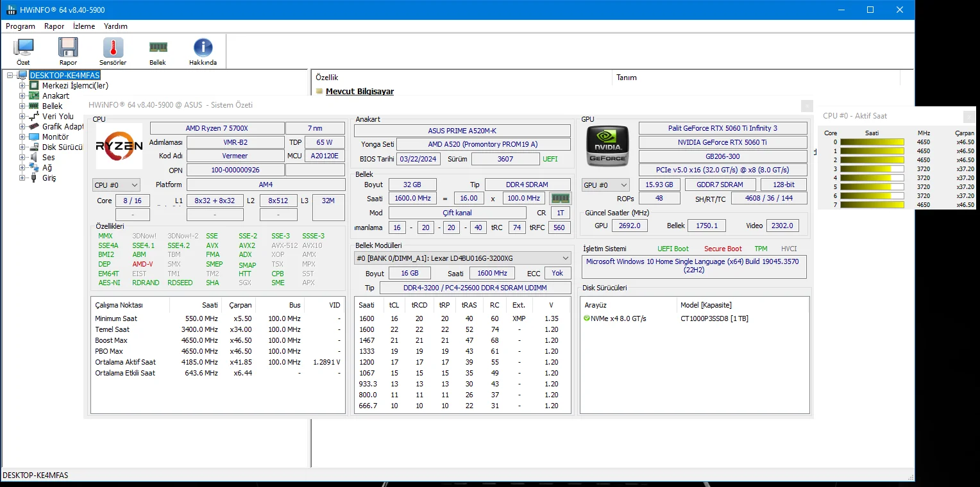This screenshot has width=980, height=487.
Task: Click the NVIDIA GeForce logo
Action: 607,146
